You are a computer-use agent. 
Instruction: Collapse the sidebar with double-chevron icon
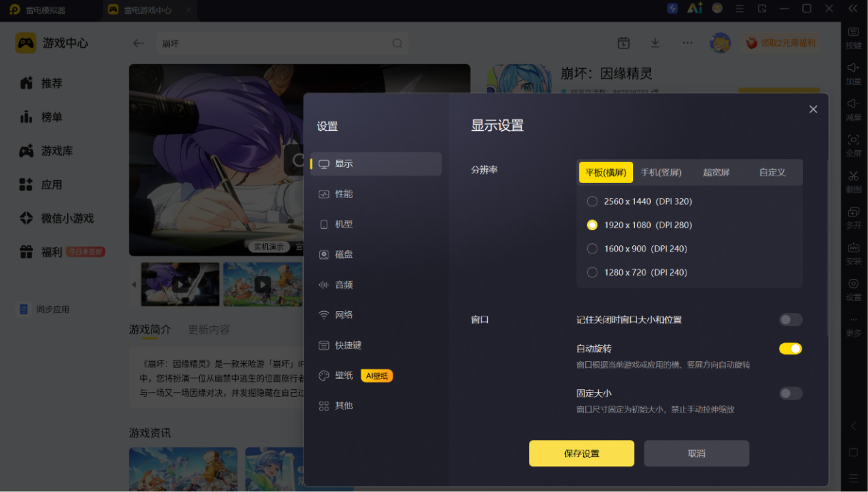(x=853, y=9)
